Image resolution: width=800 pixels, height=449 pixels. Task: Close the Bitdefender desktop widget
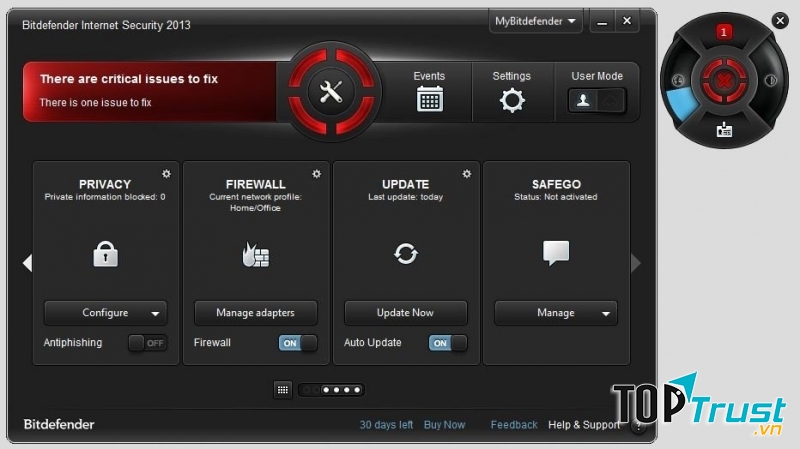click(x=780, y=20)
